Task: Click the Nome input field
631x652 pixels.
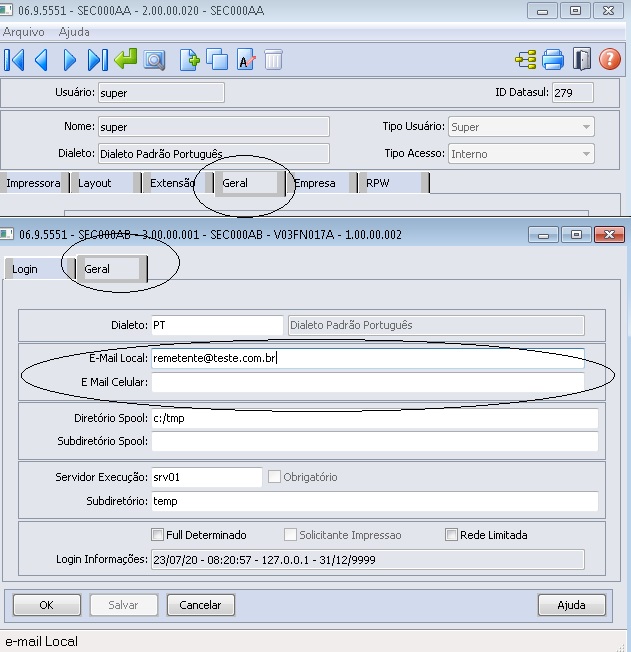Action: (214, 127)
